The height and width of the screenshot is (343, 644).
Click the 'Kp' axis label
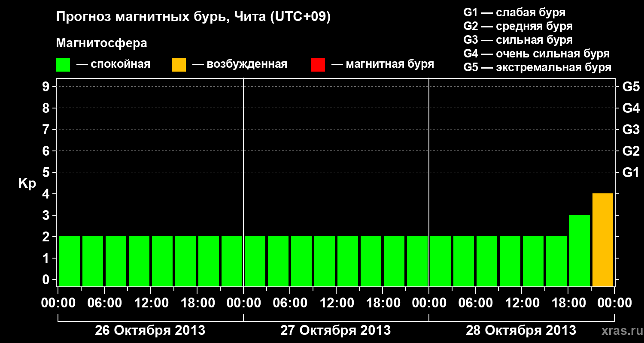pyautogui.click(x=27, y=184)
